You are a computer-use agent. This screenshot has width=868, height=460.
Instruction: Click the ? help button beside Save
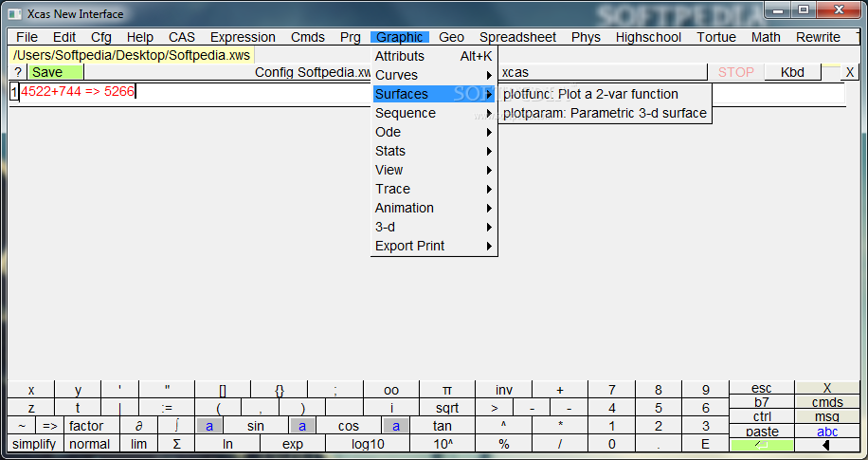(18, 72)
